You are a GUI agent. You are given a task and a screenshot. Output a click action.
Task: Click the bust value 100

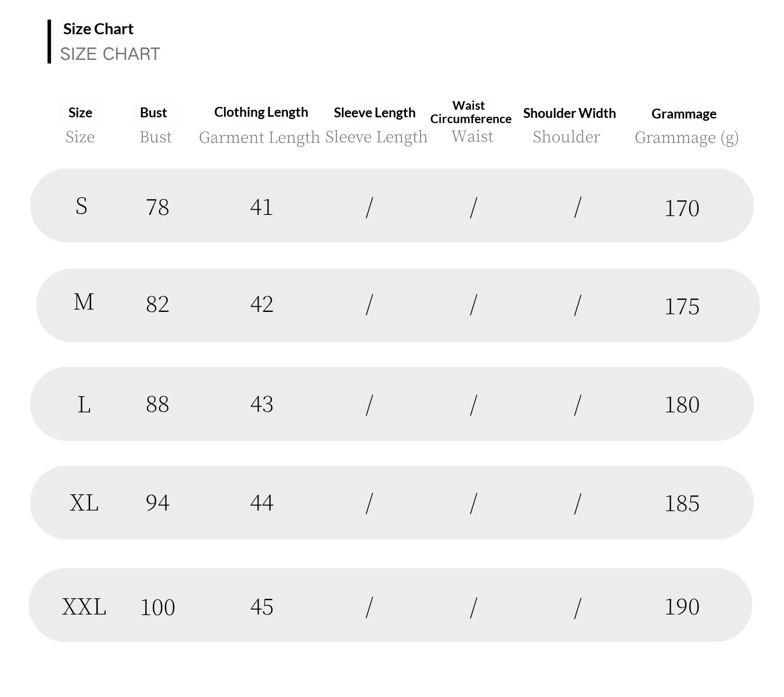click(157, 608)
